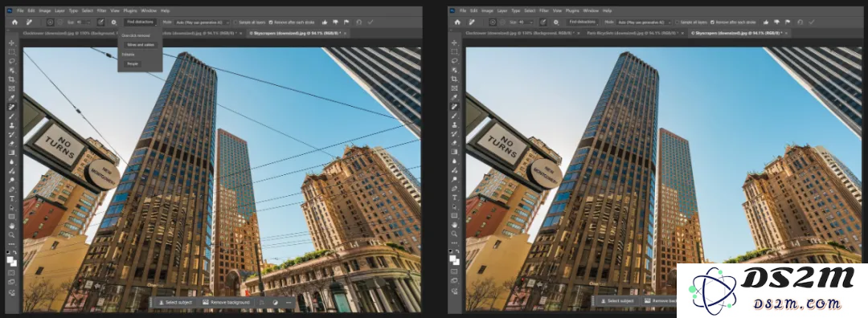The width and height of the screenshot is (868, 318).
Task: Click foreground color swatch in left window toolbar
Action: point(10,259)
